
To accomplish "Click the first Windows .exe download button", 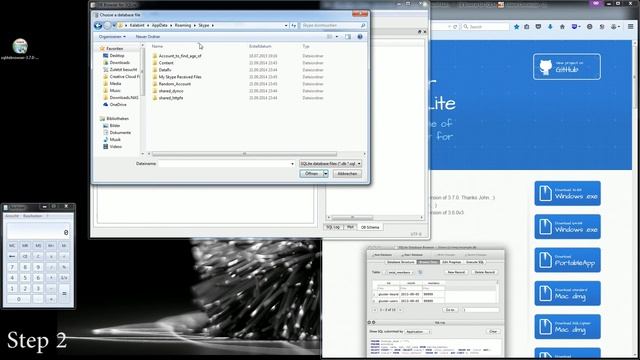I will pyautogui.click(x=567, y=193).
